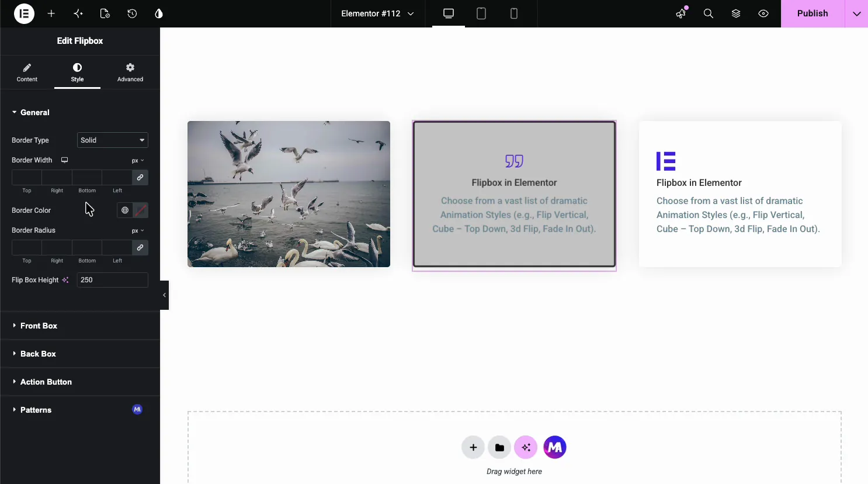Expand the Back Box section
The width and height of the screenshot is (868, 484).
pyautogui.click(x=80, y=354)
